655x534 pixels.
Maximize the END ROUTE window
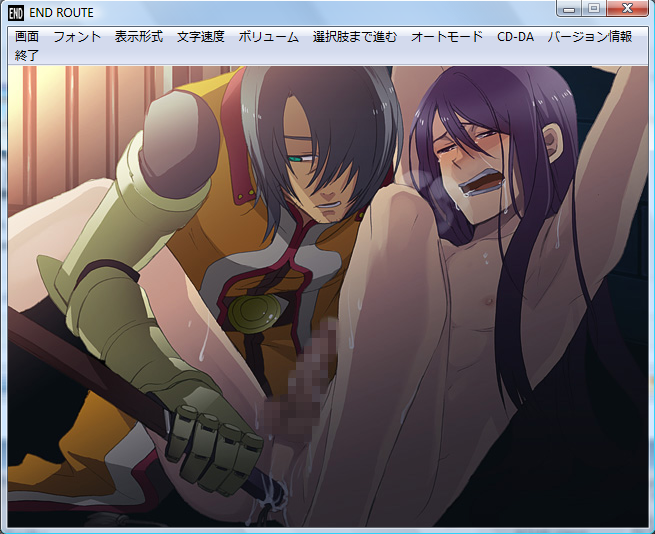(595, 9)
